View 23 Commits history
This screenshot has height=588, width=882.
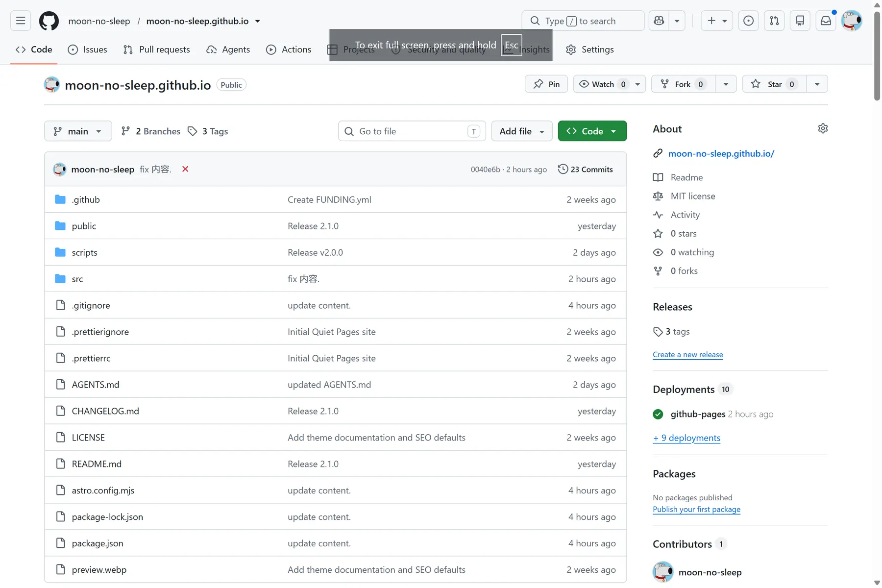coord(586,169)
